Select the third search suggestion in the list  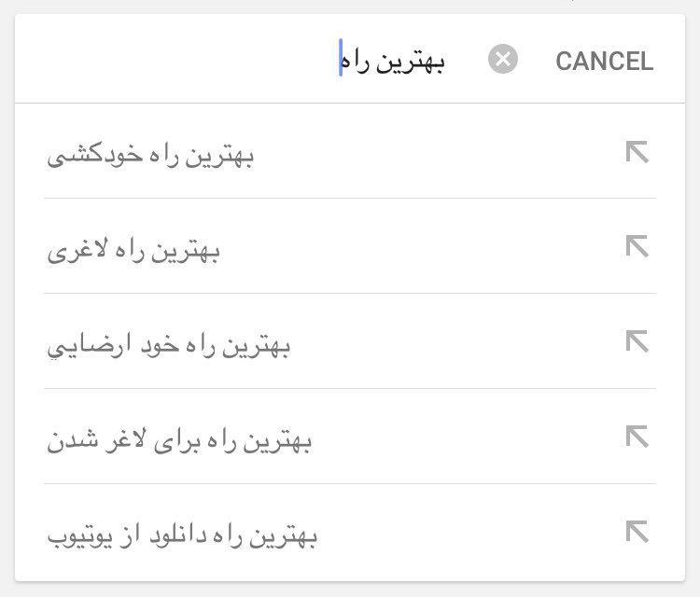169,346
